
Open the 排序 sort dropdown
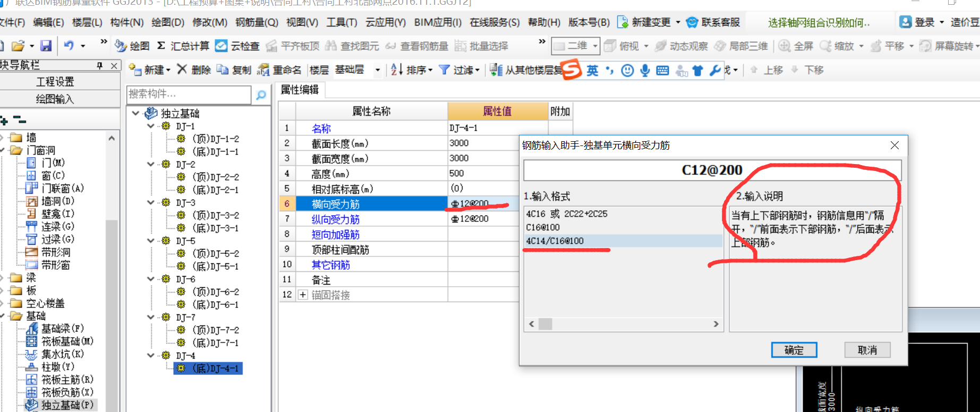(412, 70)
